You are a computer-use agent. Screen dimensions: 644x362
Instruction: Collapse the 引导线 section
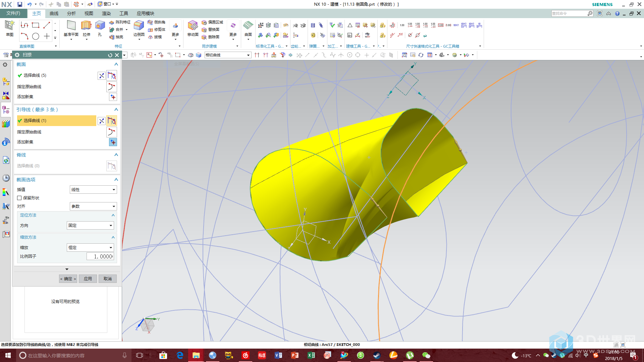point(116,110)
